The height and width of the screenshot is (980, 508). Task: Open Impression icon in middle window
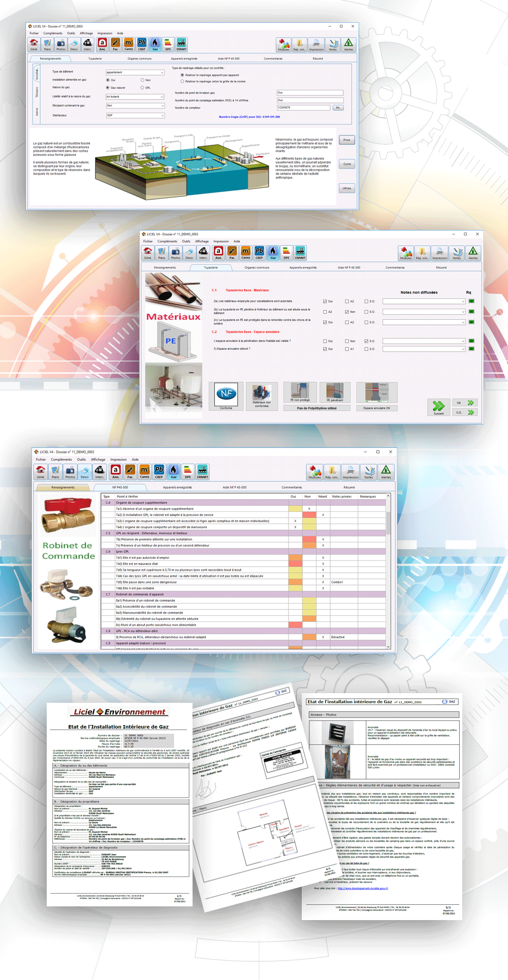click(x=439, y=253)
